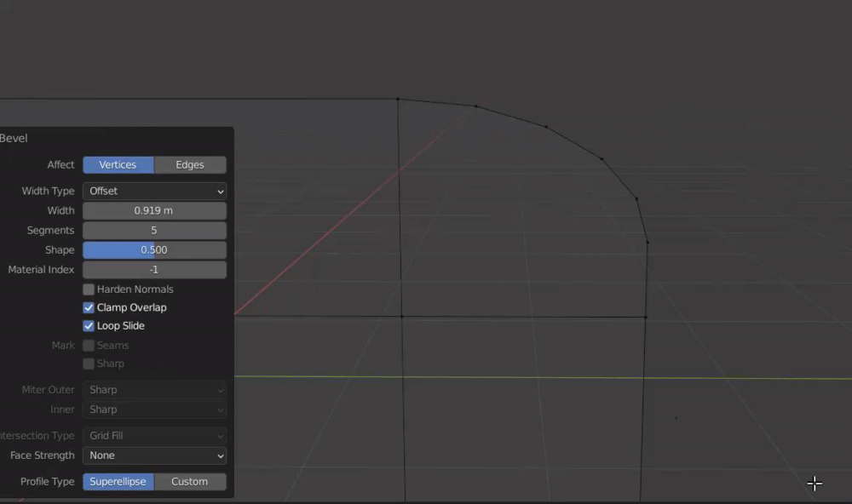Disable the Clamp Overlap checkbox

[x=89, y=307]
